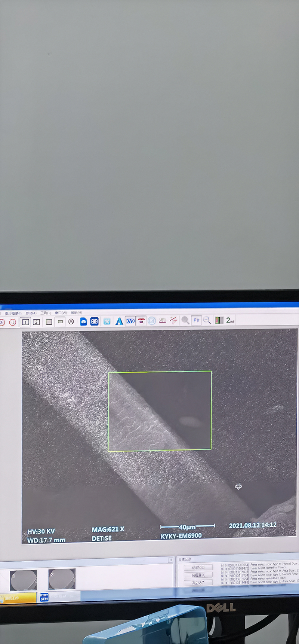Open the 图形图像 menu
The height and width of the screenshot is (644, 299).
13,313
